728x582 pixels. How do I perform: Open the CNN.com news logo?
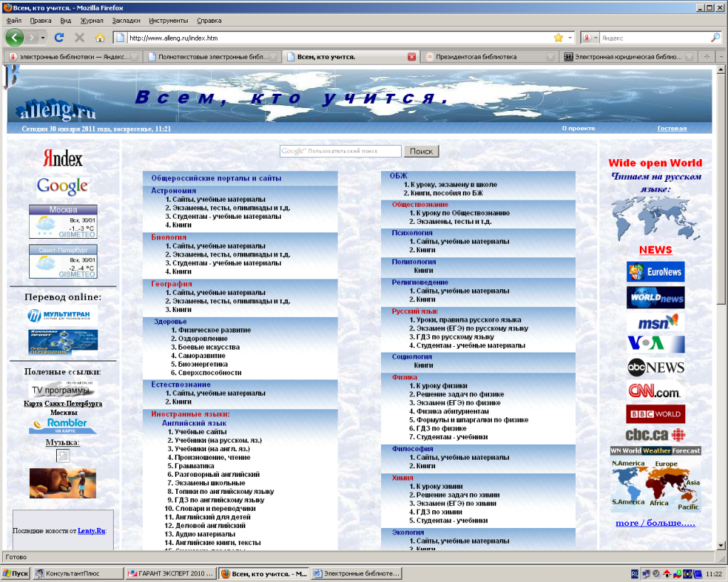[655, 391]
